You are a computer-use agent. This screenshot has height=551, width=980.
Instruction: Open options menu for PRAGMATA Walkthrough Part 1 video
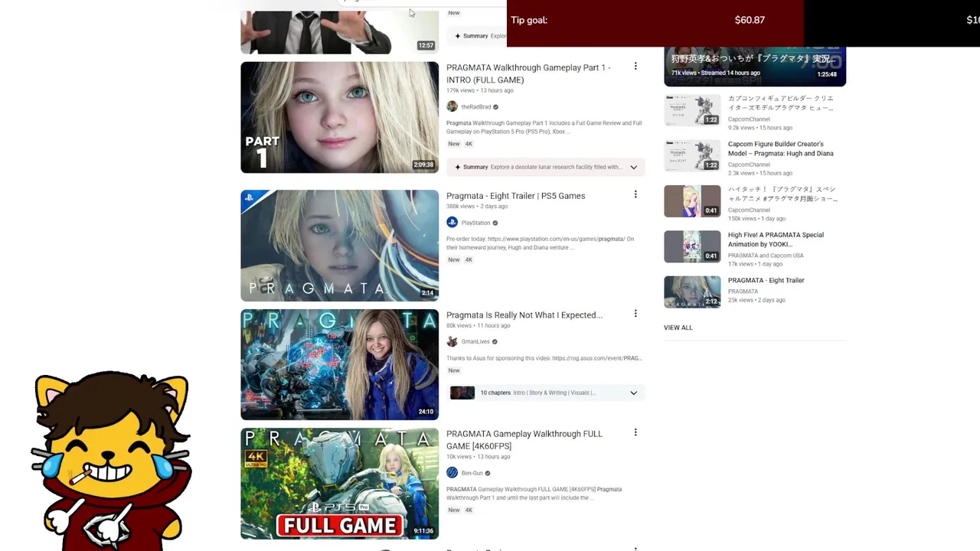coord(635,67)
